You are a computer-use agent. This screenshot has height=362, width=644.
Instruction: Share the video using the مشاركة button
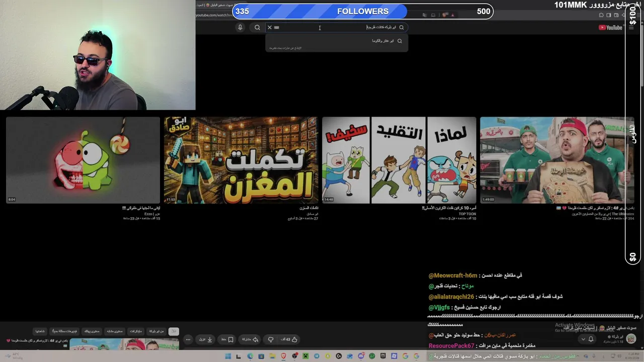[x=250, y=339]
